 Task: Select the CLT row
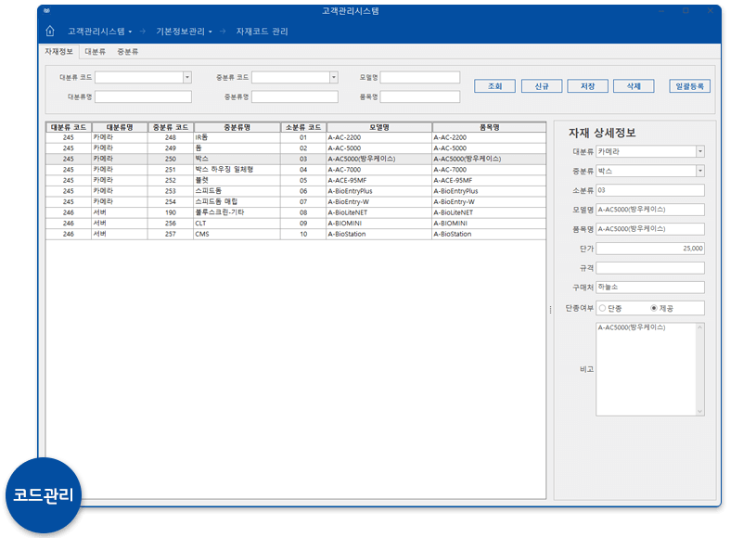tap(296, 224)
